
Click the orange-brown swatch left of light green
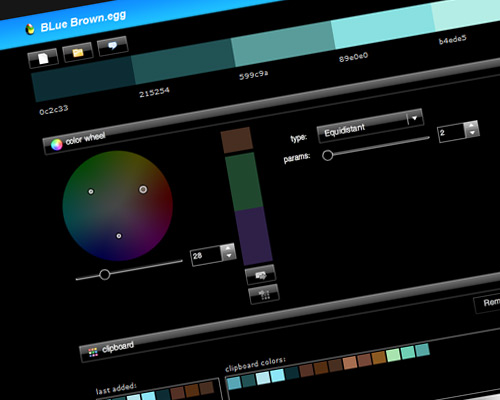pyautogui.click(x=379, y=358)
